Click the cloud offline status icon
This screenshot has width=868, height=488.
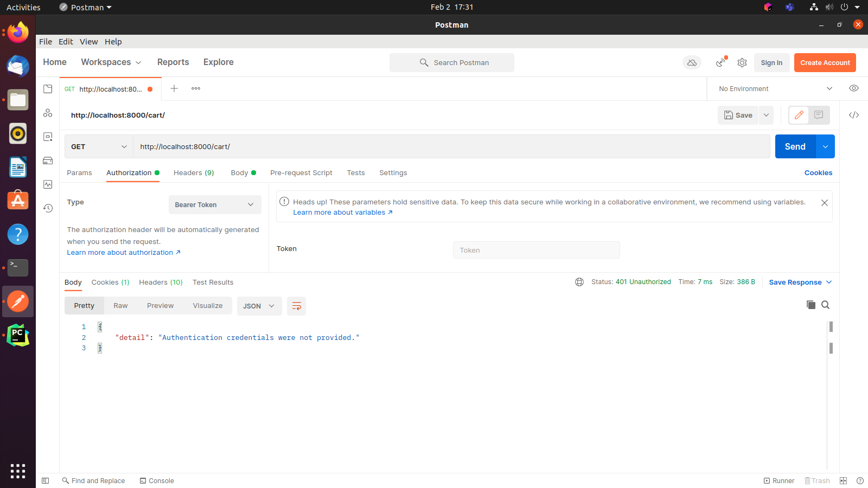click(691, 62)
